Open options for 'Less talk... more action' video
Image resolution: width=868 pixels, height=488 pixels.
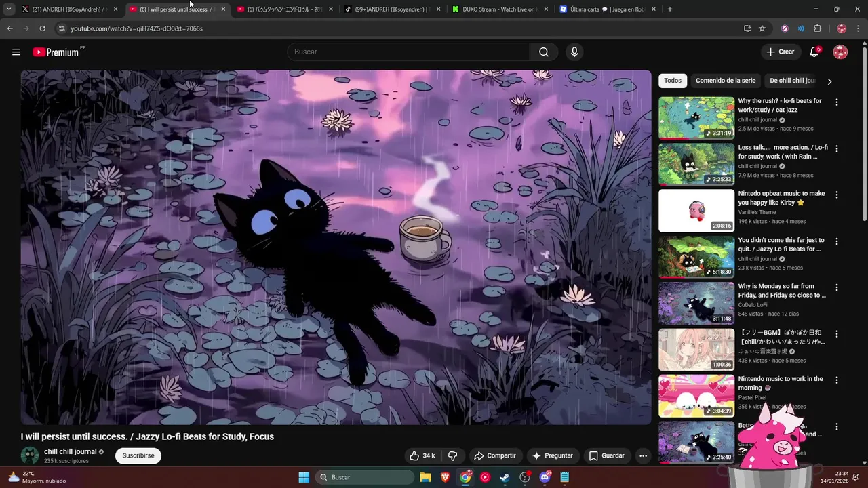836,148
